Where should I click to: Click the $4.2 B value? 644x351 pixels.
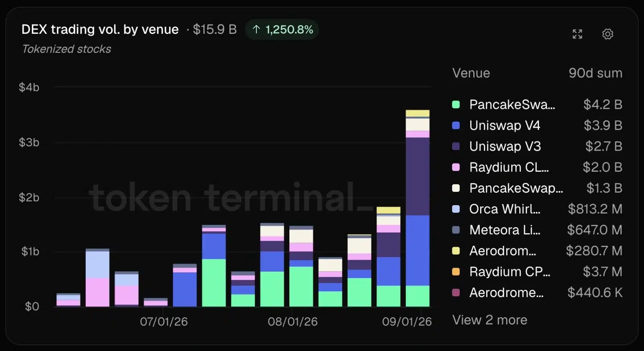point(603,105)
